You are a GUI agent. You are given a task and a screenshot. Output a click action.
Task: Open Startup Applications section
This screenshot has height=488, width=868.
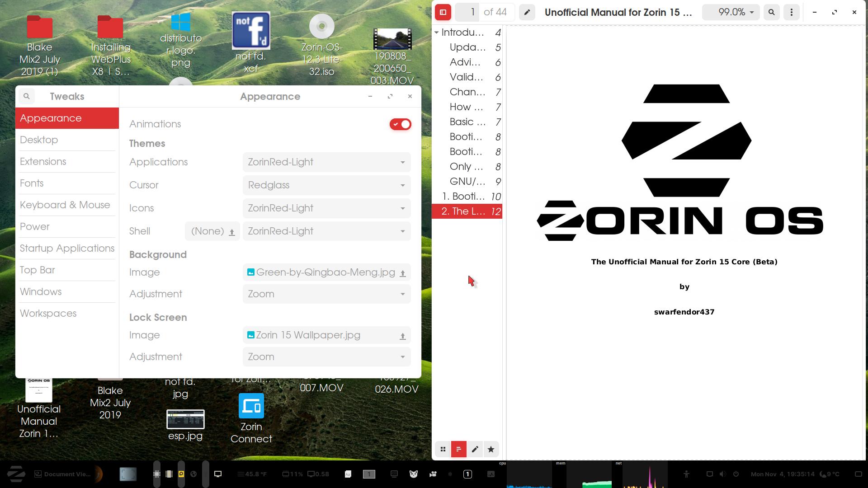click(x=67, y=248)
